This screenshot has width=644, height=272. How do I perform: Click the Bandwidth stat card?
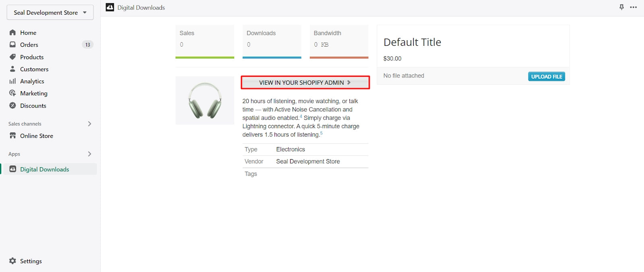pos(339,42)
